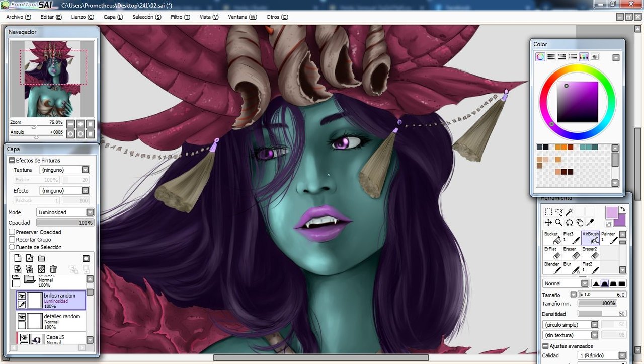Open the layer Mode Luminosidad dropdown
This screenshot has height=364, width=644.
tap(65, 212)
